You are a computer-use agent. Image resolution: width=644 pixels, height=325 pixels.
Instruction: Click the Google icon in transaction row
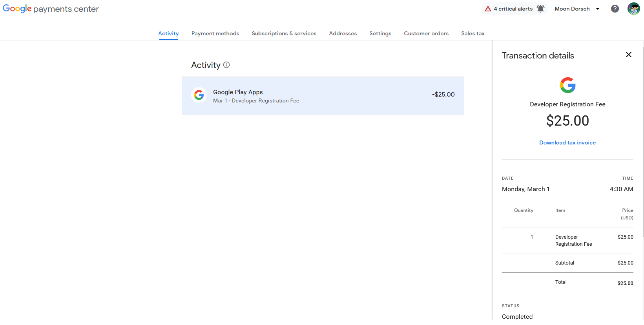click(x=199, y=95)
